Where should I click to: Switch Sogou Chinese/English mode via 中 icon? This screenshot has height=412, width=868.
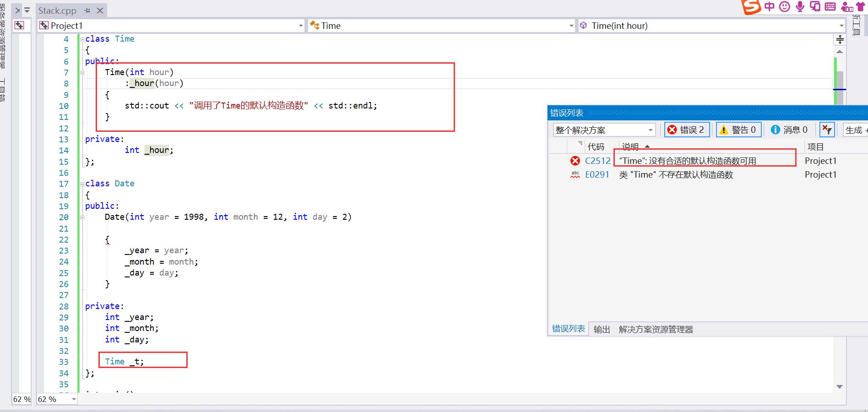pyautogui.click(x=770, y=6)
